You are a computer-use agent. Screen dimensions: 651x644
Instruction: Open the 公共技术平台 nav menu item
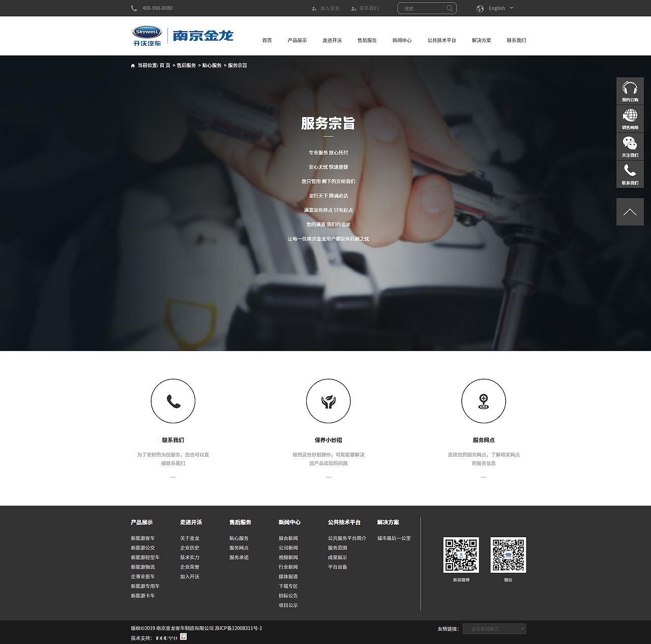[442, 40]
